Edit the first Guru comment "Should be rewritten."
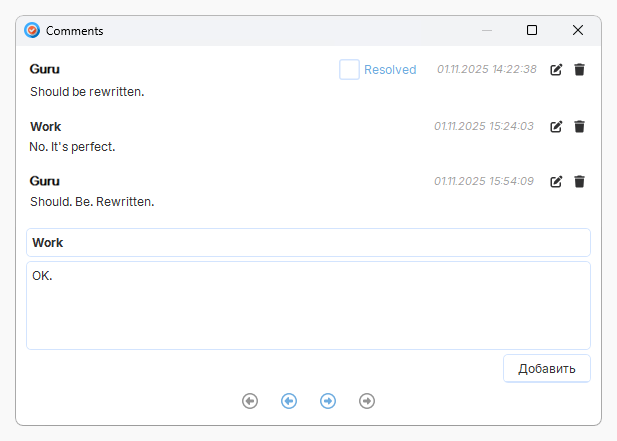The image size is (617, 441). pos(557,70)
